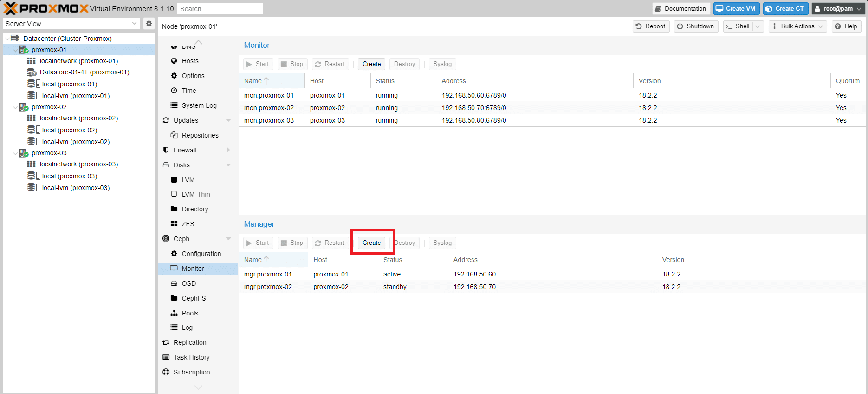The width and height of the screenshot is (868, 394).
Task: Click the LVM square icon
Action: [174, 180]
